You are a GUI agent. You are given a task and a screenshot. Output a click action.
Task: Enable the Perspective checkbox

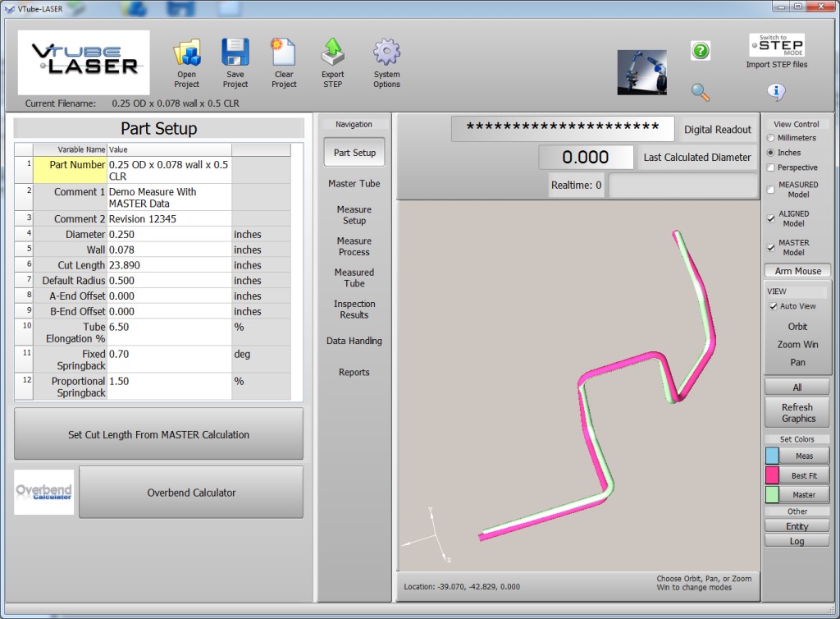[770, 167]
